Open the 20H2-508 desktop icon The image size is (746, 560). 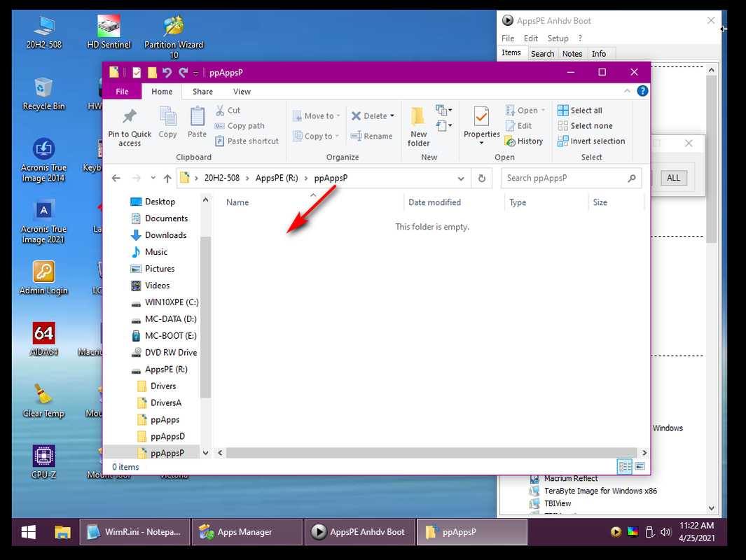43,32
